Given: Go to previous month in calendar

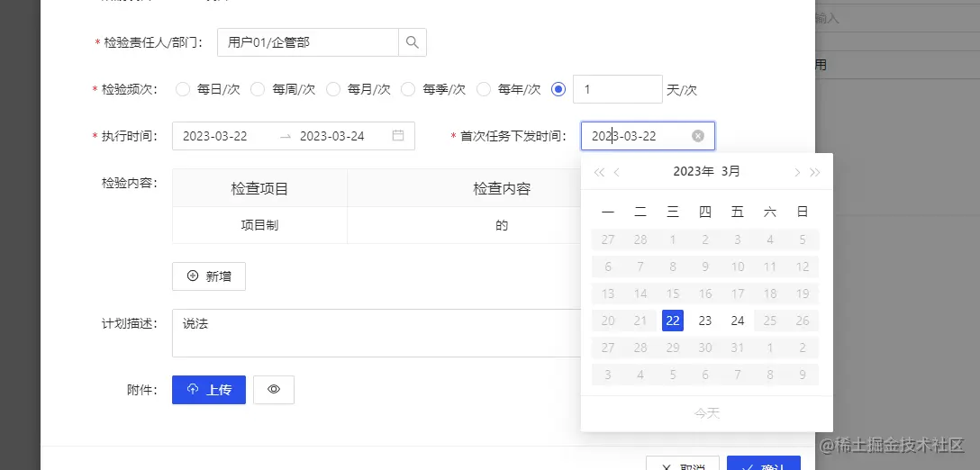Looking at the screenshot, I should [617, 173].
